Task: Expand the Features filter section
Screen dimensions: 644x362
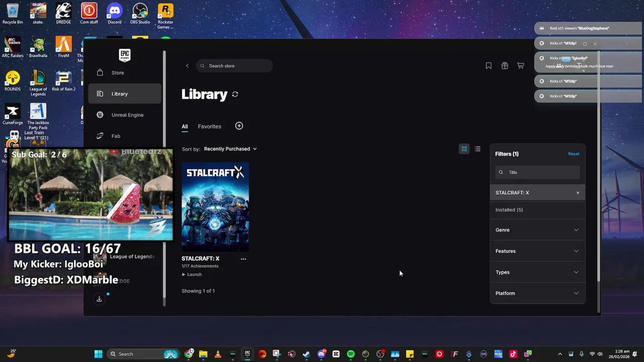Action: (537, 251)
